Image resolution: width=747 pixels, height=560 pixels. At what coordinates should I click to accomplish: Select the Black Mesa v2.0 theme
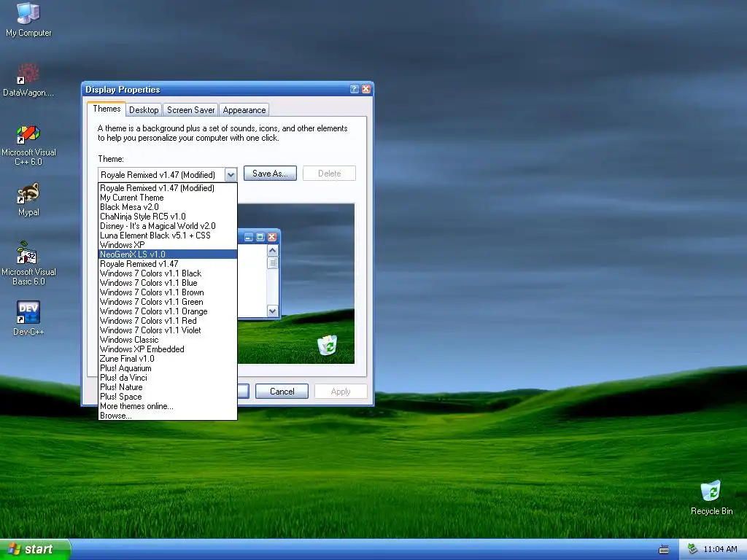pyautogui.click(x=168, y=207)
